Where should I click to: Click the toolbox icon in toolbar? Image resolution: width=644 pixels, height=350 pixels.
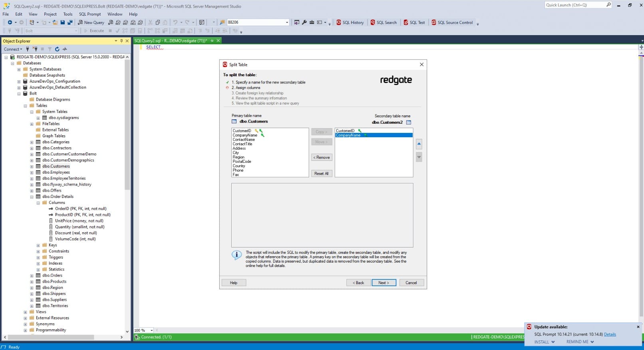(x=312, y=22)
